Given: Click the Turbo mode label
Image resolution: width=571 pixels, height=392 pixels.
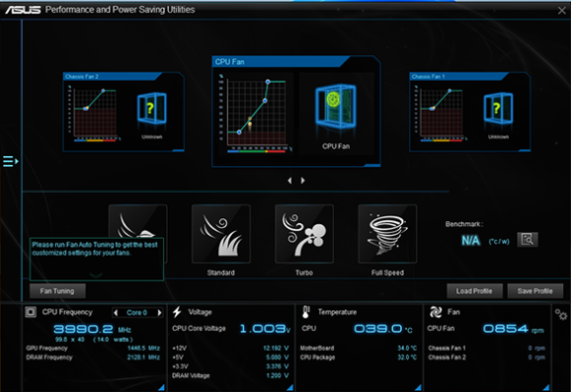Looking at the screenshot, I should pyautogui.click(x=304, y=273).
